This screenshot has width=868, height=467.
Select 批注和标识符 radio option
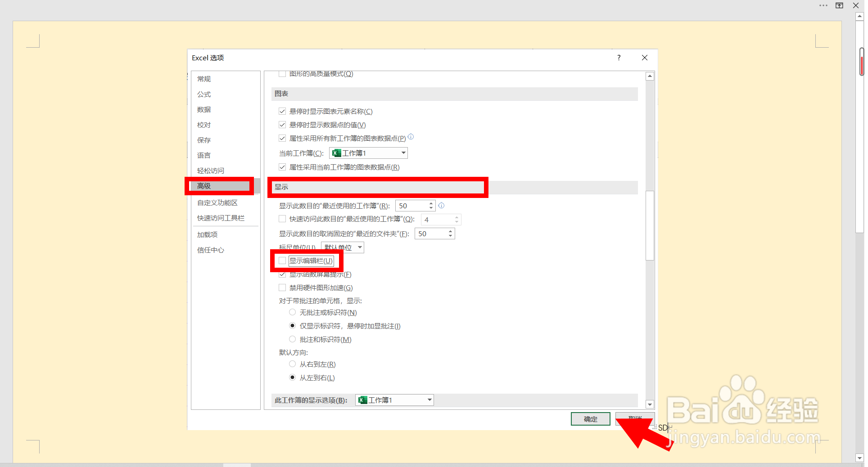293,339
